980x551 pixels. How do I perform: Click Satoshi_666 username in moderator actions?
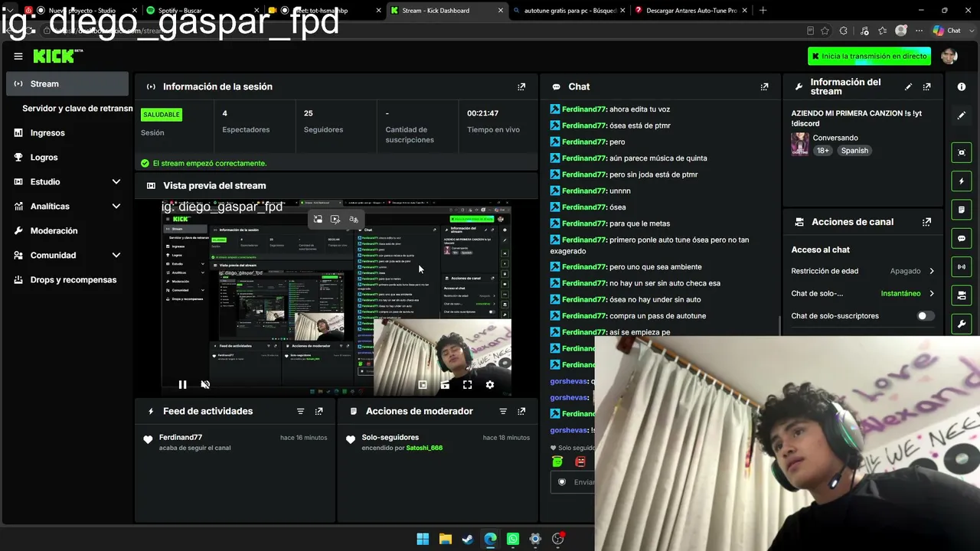(x=424, y=448)
